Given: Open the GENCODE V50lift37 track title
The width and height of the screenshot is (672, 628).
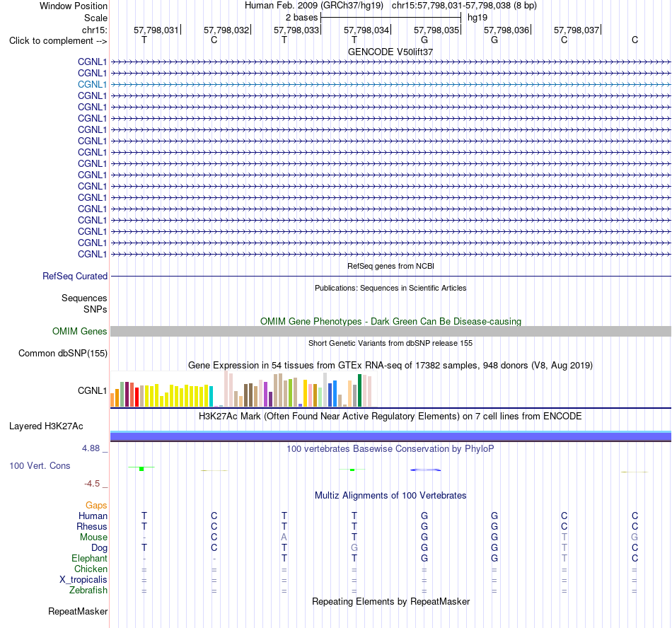Looking at the screenshot, I should pyautogui.click(x=390, y=52).
